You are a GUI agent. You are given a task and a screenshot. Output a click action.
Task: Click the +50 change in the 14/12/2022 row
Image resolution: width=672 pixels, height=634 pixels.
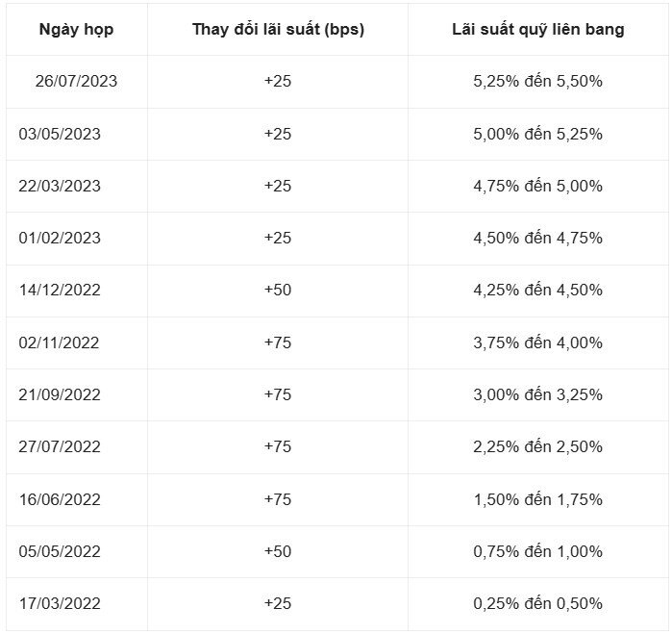[278, 290]
